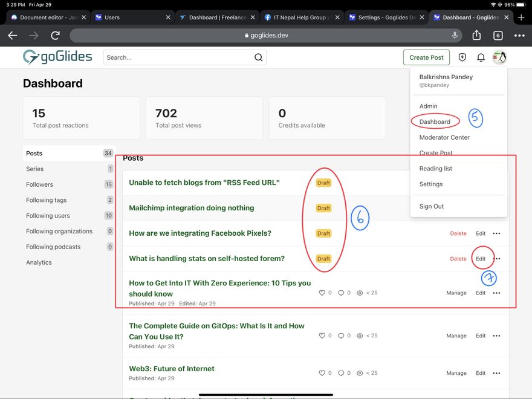Open the browser tab count switcher
Image resolution: width=532 pixels, height=399 pixels.
pos(498,36)
